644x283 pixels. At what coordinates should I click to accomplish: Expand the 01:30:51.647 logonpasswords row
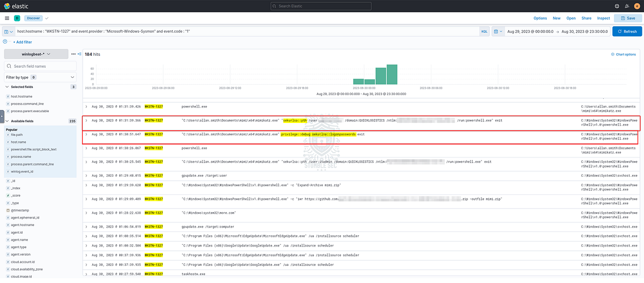pyautogui.click(x=86, y=134)
